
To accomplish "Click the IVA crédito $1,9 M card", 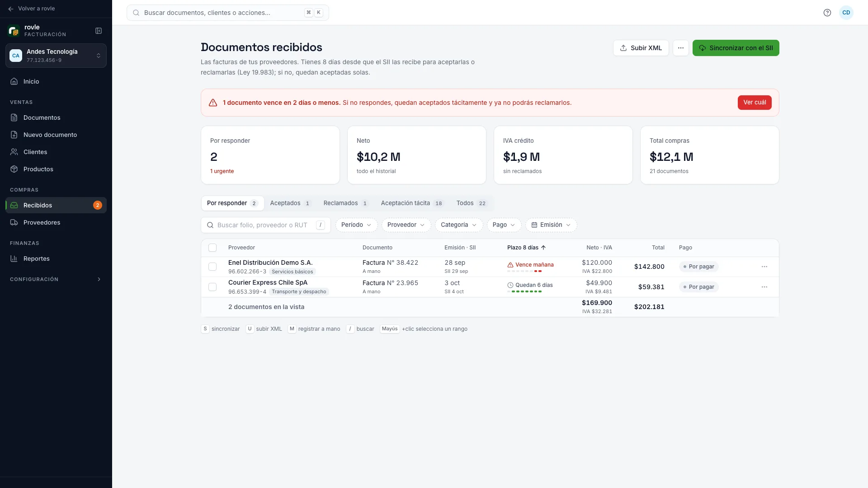I will [x=563, y=155].
